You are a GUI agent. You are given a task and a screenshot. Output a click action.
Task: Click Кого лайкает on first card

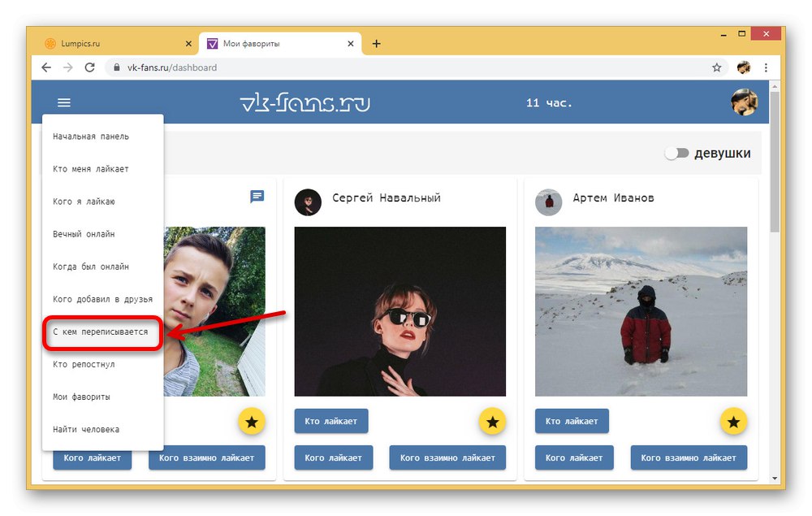[x=93, y=460]
